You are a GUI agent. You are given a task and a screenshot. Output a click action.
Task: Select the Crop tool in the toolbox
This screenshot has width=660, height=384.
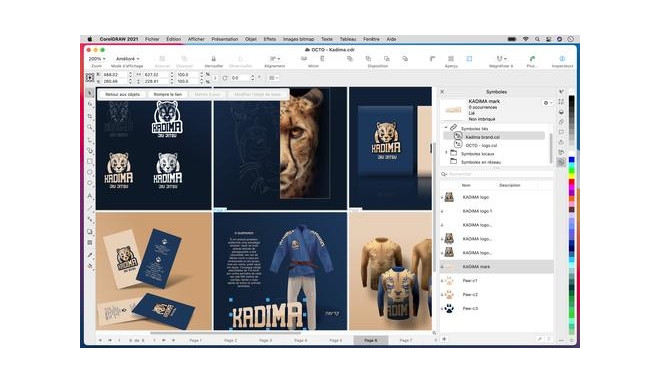tap(90, 116)
